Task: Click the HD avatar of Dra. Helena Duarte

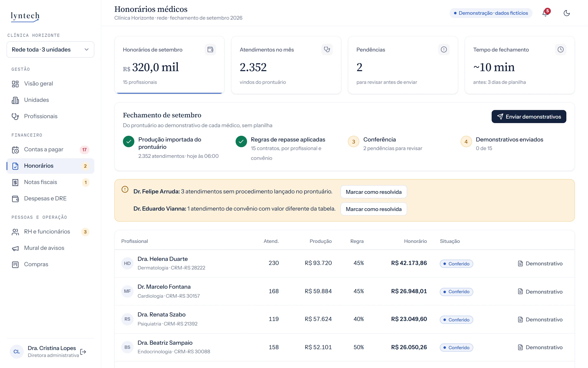Action: 127,263
